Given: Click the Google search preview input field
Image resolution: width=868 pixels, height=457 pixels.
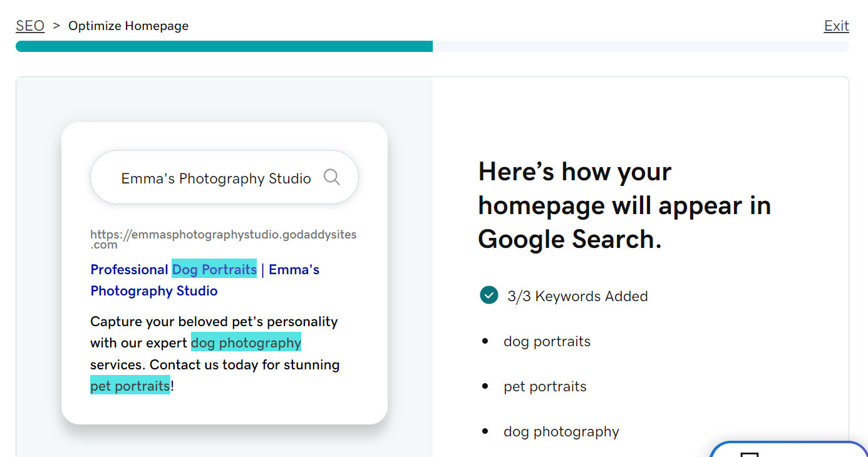Looking at the screenshot, I should click(216, 177).
